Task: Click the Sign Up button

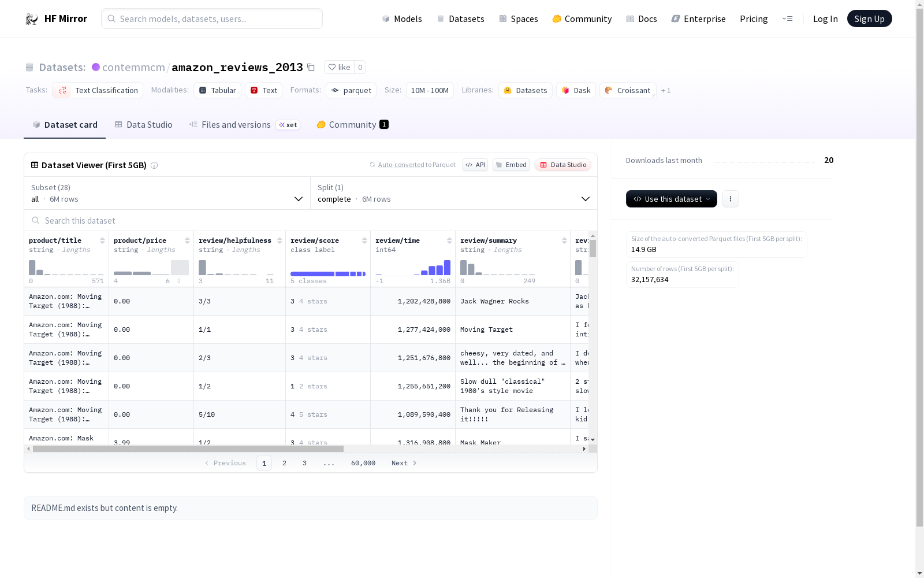Action: click(x=870, y=18)
